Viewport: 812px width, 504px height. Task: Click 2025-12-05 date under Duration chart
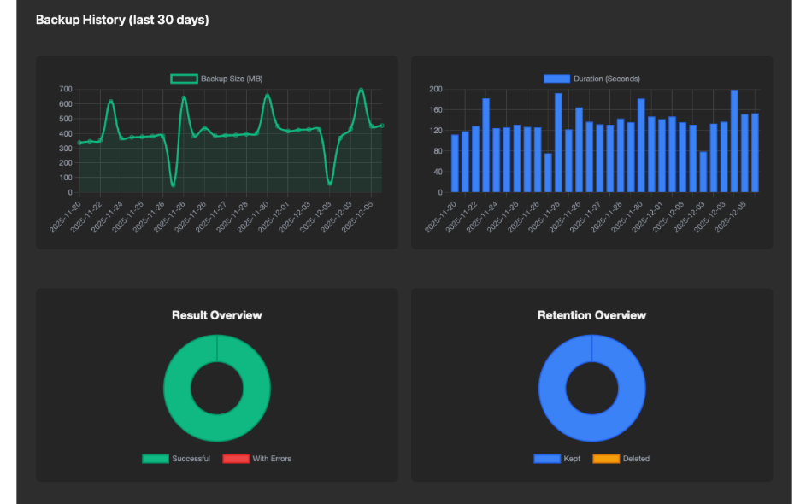click(730, 217)
